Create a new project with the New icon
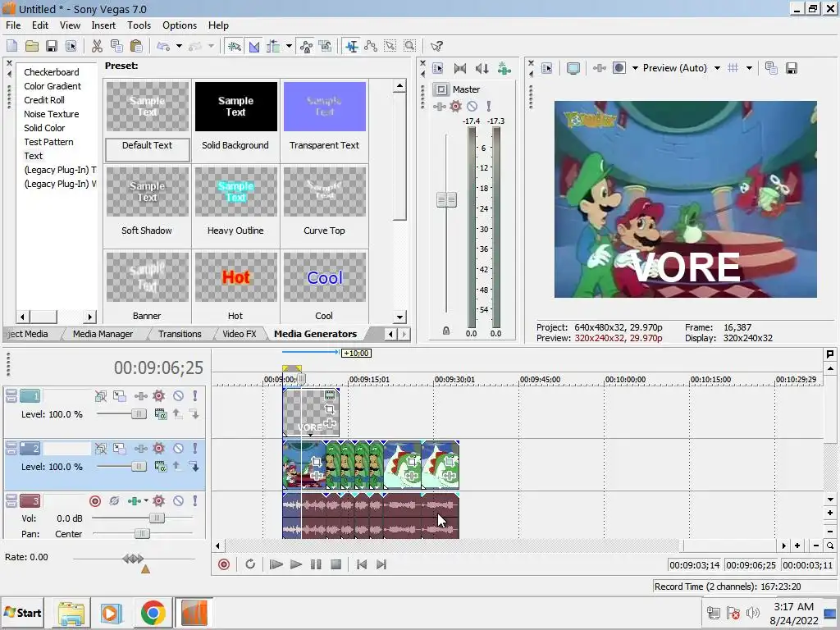Image resolution: width=840 pixels, height=630 pixels. click(x=11, y=46)
